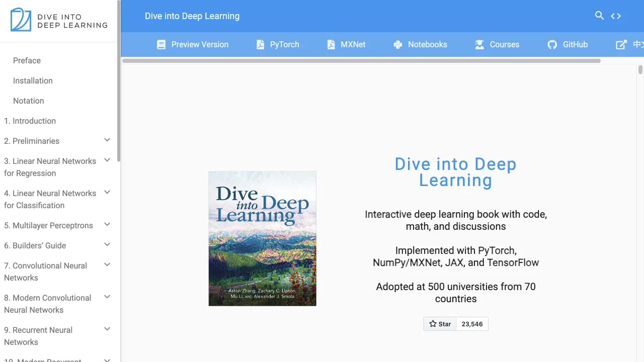644x362 pixels.
Task: Open the MXNet PDF menu item
Action: [x=346, y=45]
